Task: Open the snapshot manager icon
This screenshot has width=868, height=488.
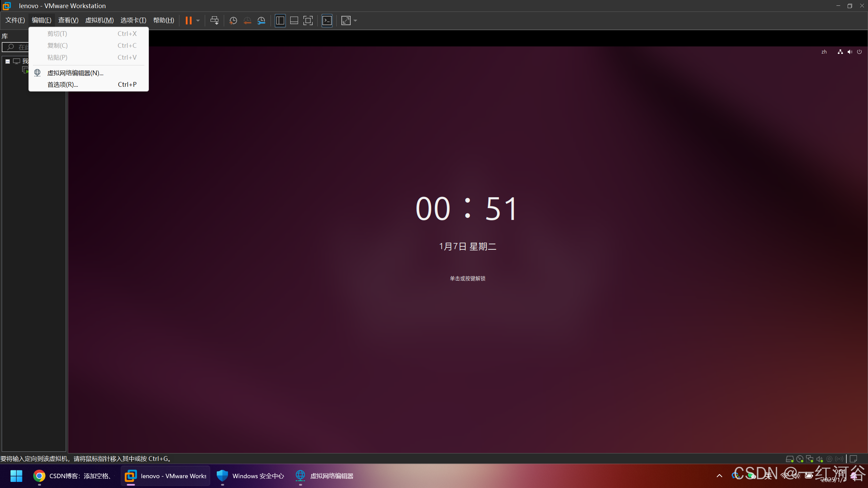Action: point(261,20)
